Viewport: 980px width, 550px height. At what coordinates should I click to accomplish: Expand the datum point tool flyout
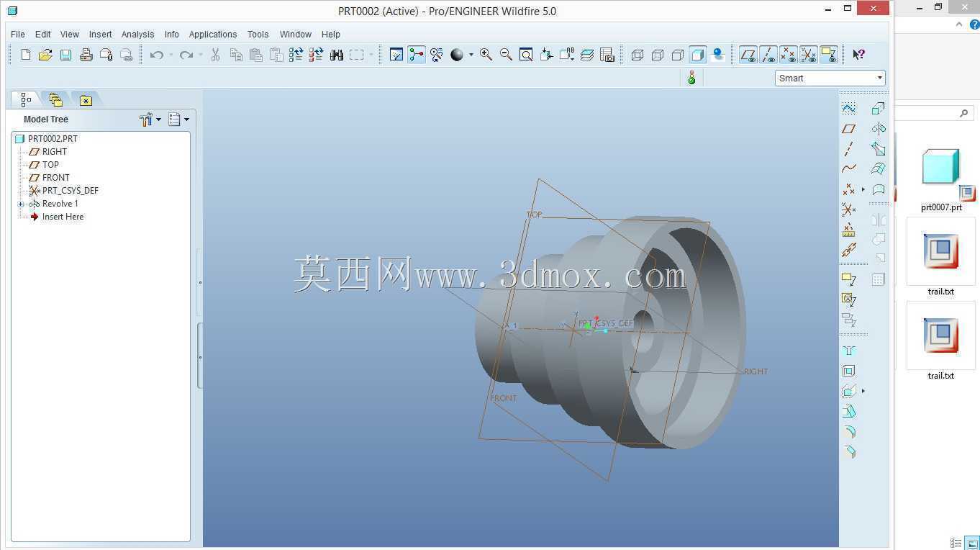tap(863, 189)
